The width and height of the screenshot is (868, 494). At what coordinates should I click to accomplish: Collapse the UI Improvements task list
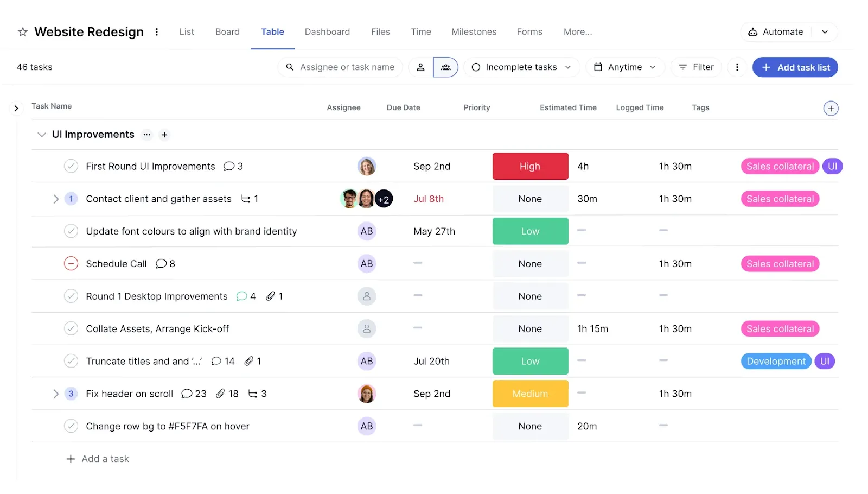(41, 135)
